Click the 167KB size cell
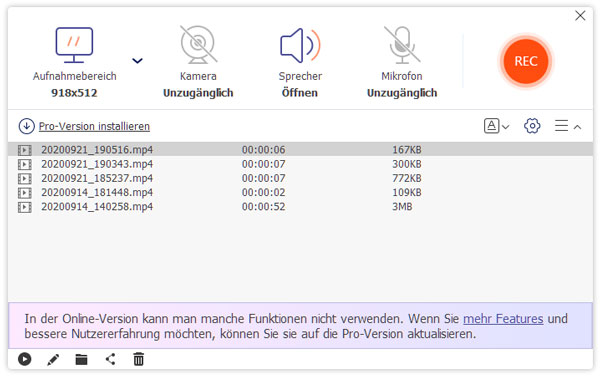 pyautogui.click(x=407, y=150)
